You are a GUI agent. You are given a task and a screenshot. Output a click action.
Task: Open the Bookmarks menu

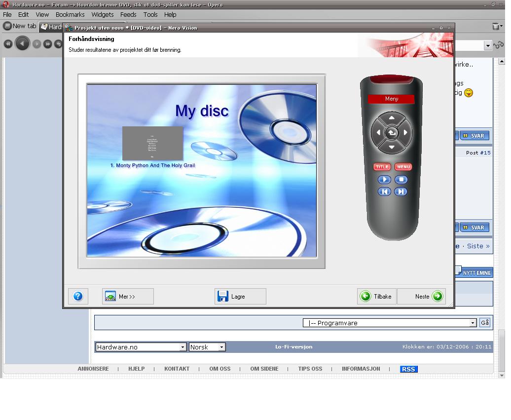tap(71, 15)
